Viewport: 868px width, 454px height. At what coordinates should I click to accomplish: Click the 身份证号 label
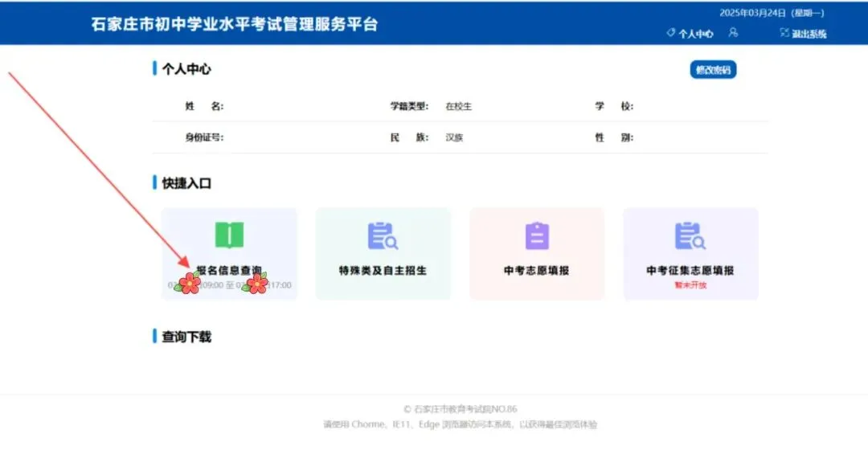[204, 137]
